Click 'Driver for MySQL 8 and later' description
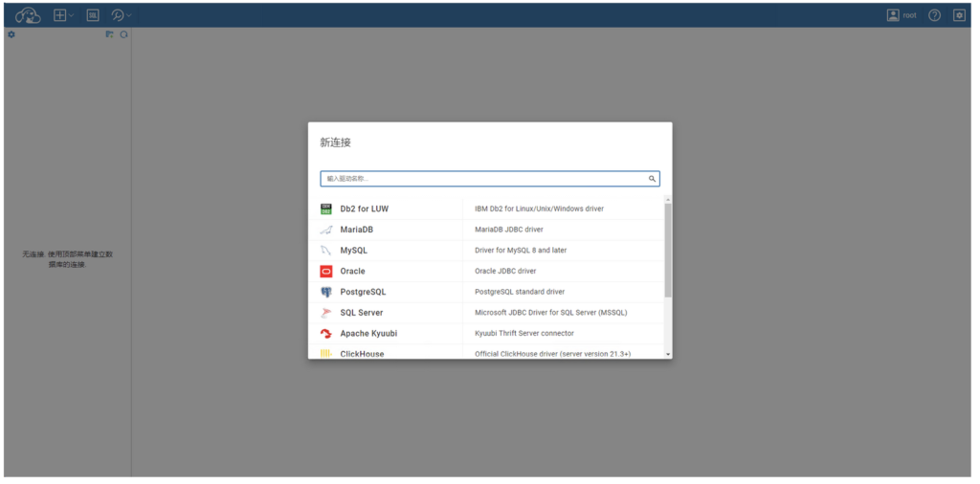 (x=521, y=251)
